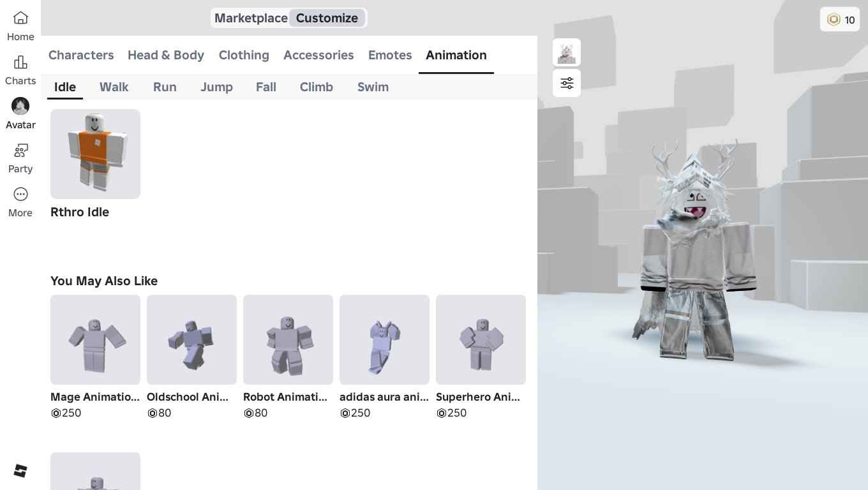The height and width of the screenshot is (490, 868).
Task: Select the avatar head thumbnail icon
Action: point(567,52)
